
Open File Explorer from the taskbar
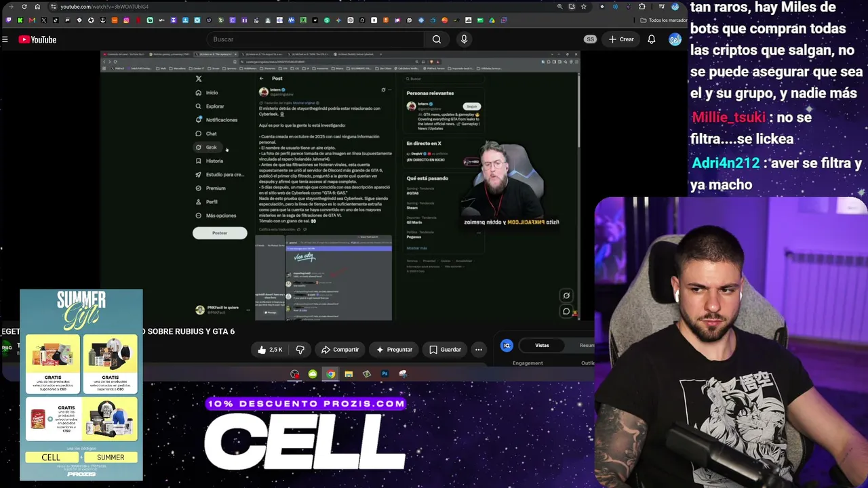point(349,374)
